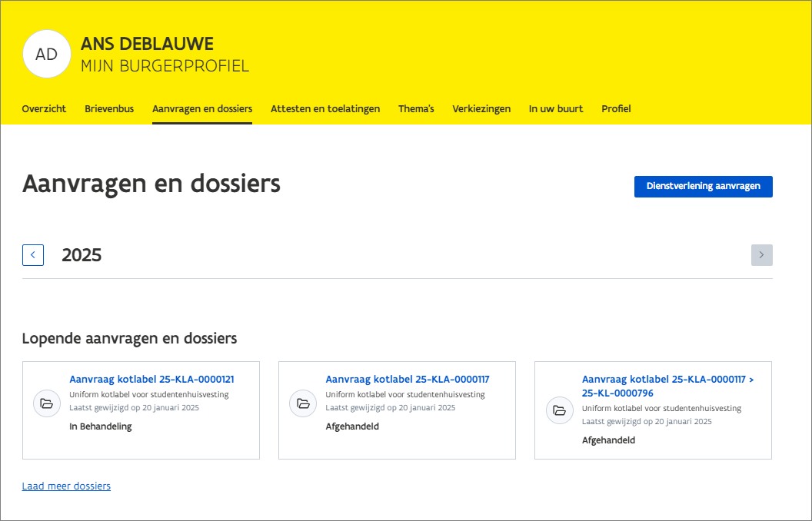Click Laad meer dossiers link
The height and width of the screenshot is (521, 812).
coord(66,486)
